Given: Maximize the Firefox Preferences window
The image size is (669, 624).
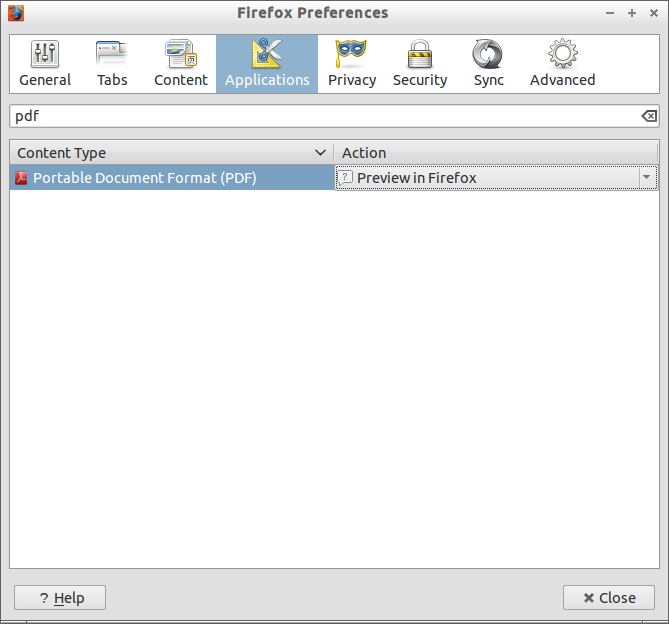Looking at the screenshot, I should (632, 13).
